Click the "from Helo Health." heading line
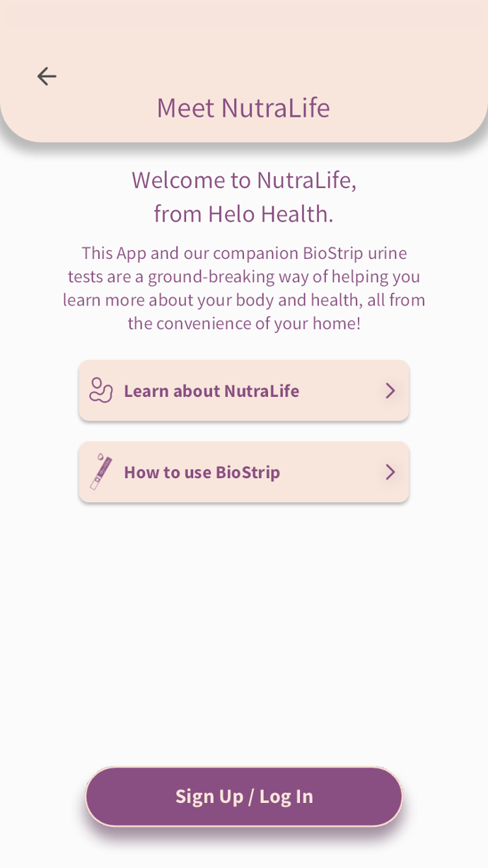488x868 pixels. click(x=244, y=214)
